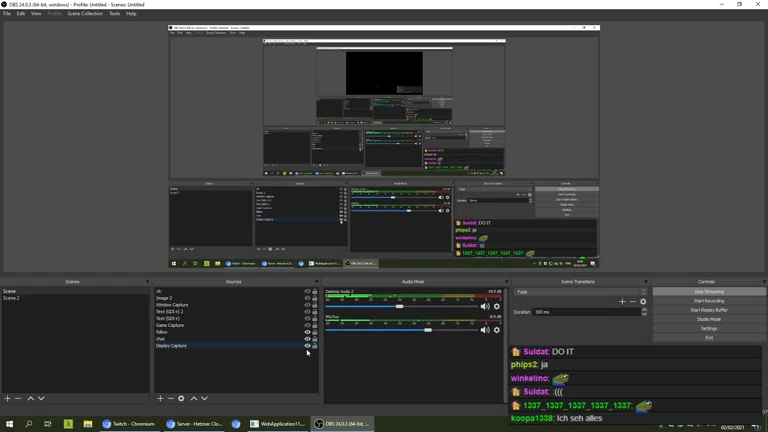Lock the follow source

point(314,332)
